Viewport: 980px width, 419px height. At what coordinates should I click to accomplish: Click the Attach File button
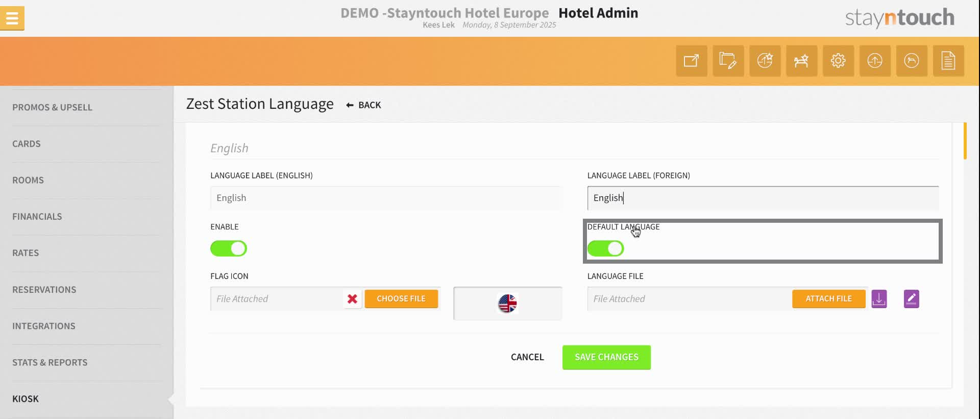[829, 299]
